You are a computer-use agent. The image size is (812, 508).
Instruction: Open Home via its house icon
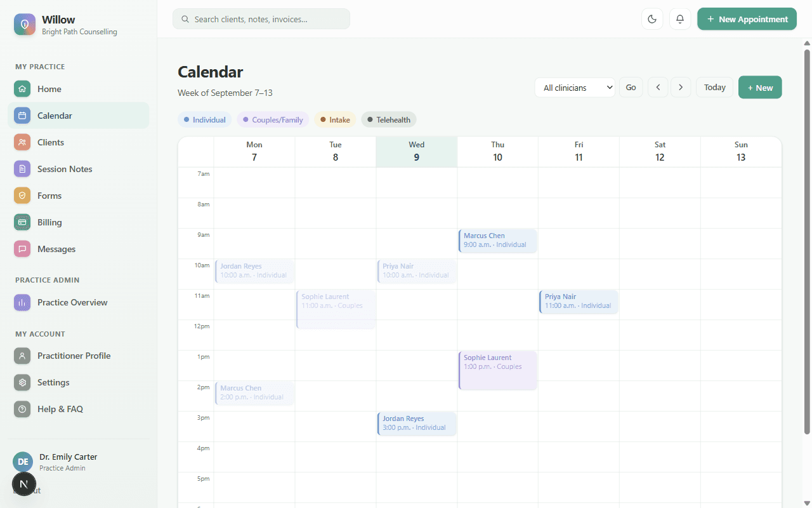pyautogui.click(x=22, y=89)
